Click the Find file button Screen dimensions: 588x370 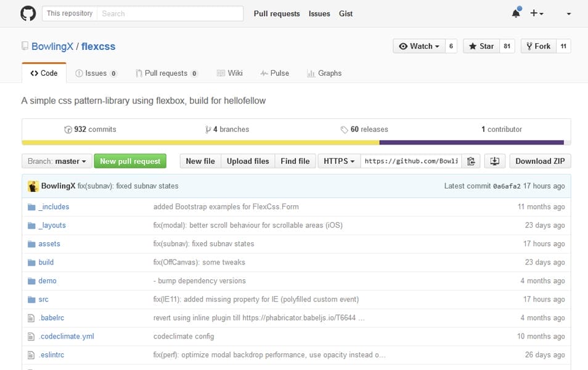tap(295, 161)
